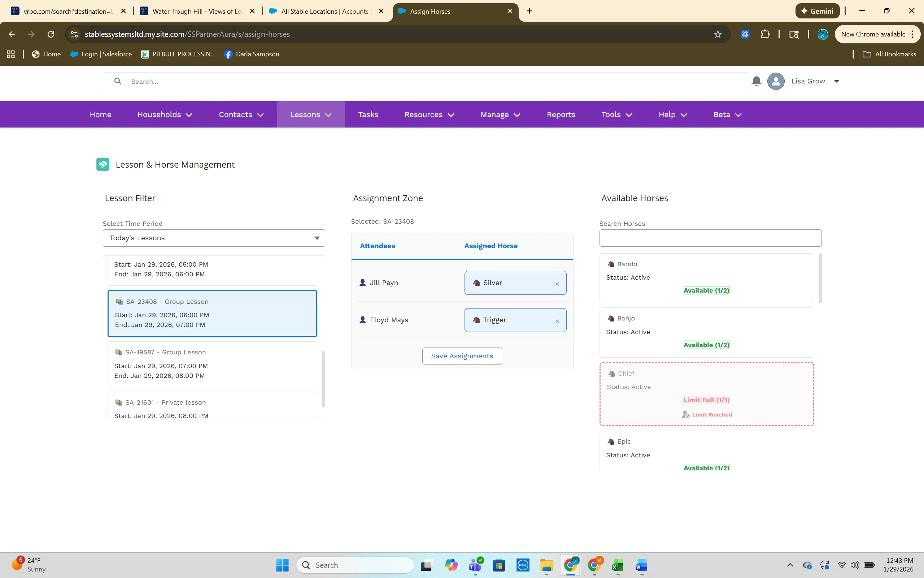Click the Available Horses scrollbar thumb
The height and width of the screenshot is (578, 924).
pyautogui.click(x=820, y=278)
